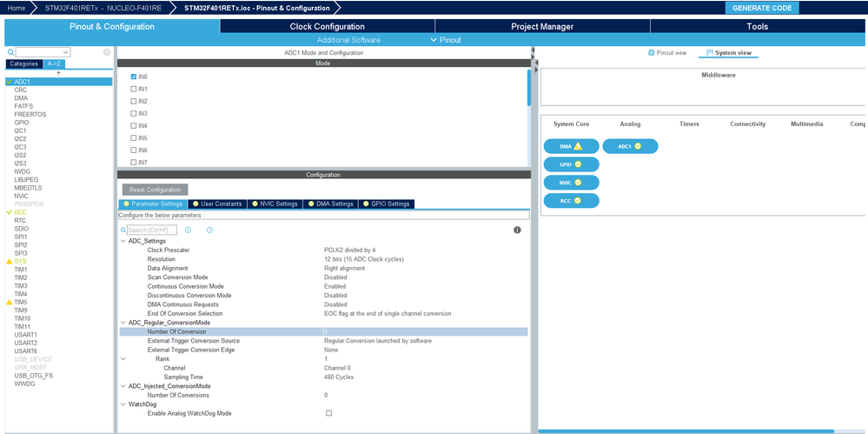868x434 pixels.
Task: Select the Parameter Settings tab
Action: 153,204
